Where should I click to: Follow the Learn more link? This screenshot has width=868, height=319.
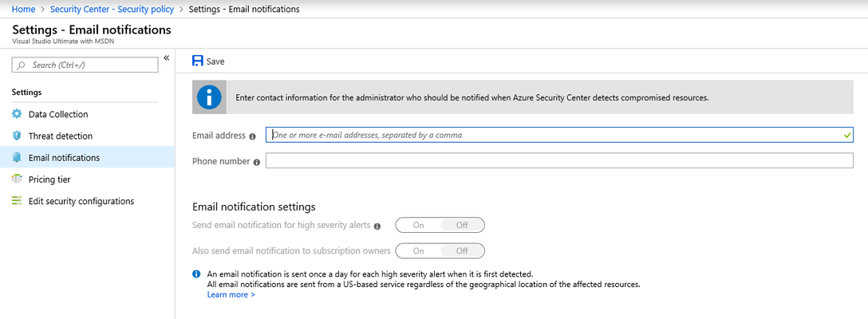[x=231, y=294]
